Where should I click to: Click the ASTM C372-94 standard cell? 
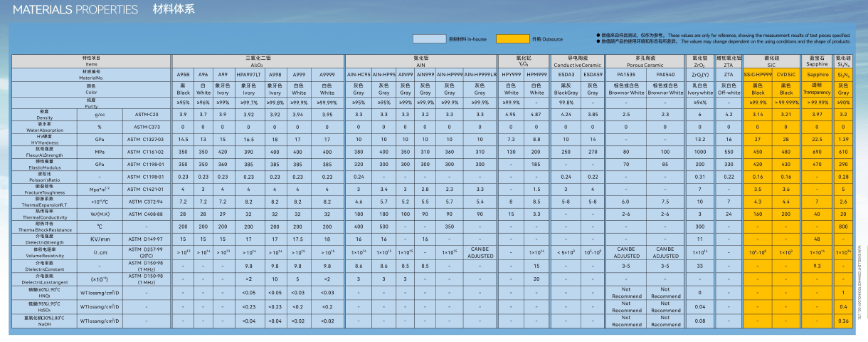(146, 202)
